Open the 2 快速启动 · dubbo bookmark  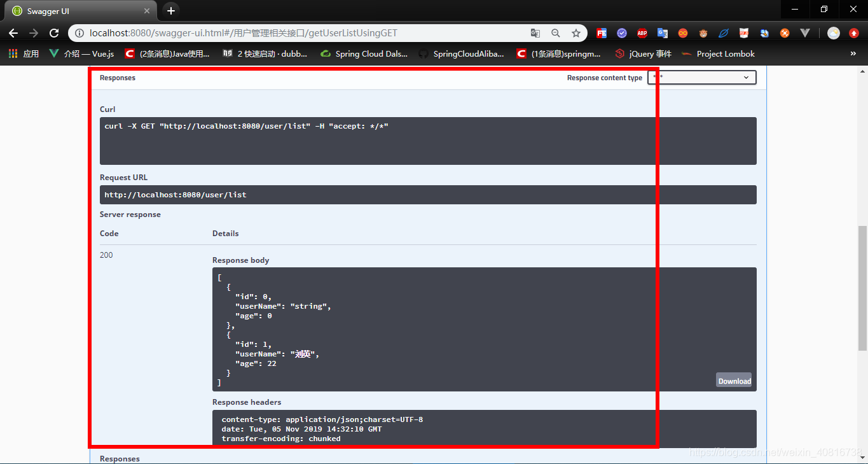pyautogui.click(x=265, y=54)
